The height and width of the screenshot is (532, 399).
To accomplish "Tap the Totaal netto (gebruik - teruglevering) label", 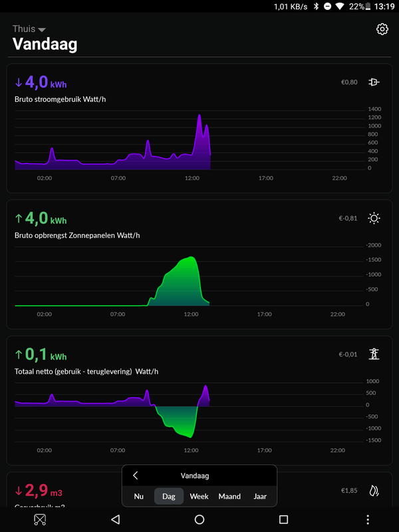I will coord(86,372).
